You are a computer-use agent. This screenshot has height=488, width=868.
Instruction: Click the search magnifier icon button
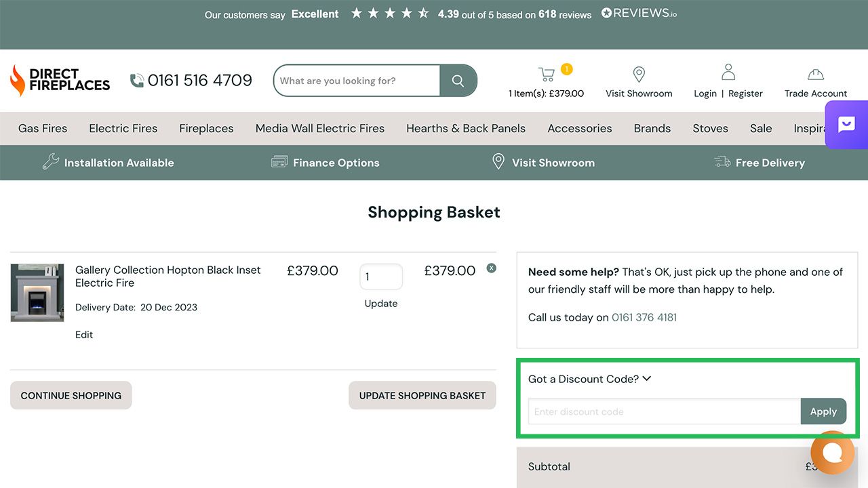click(458, 81)
